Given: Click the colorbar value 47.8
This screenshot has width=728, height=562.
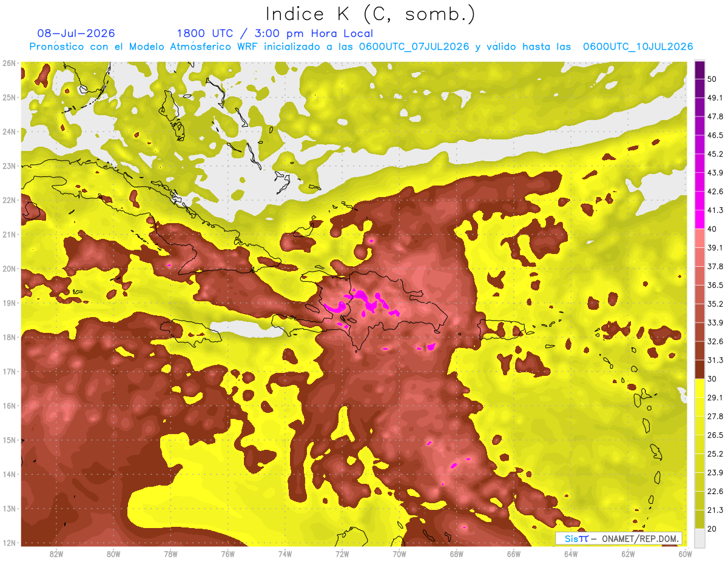Looking at the screenshot, I should [715, 116].
